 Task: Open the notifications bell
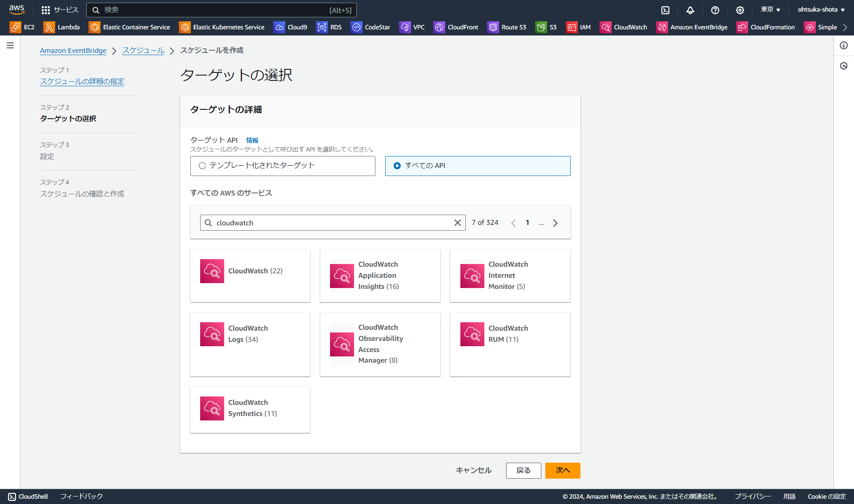coord(690,10)
